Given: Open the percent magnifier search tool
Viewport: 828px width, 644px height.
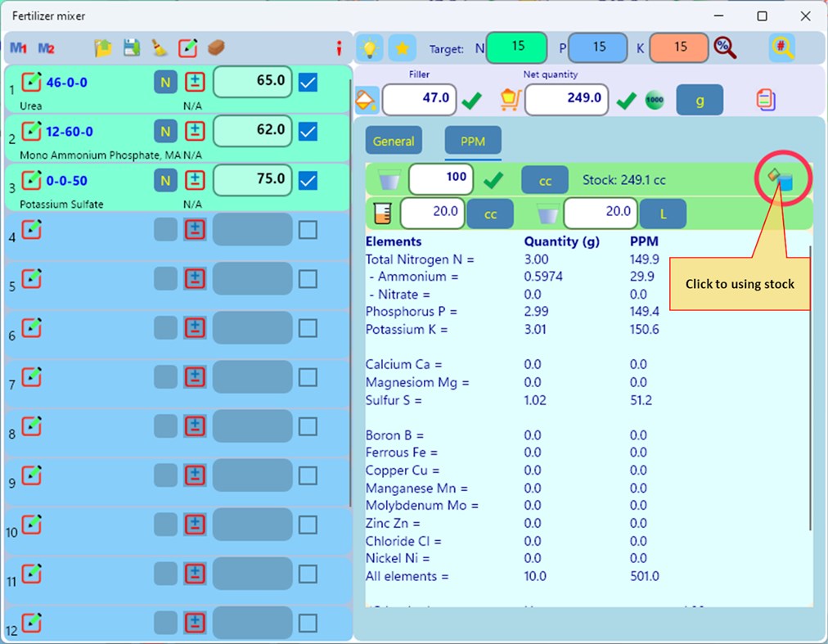Looking at the screenshot, I should pos(725,47).
